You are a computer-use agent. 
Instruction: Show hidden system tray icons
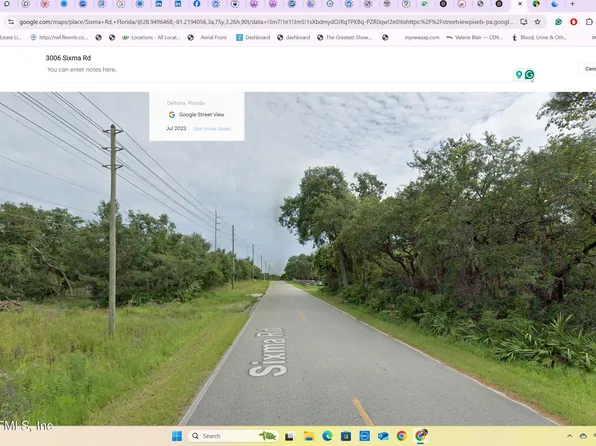coord(569,436)
